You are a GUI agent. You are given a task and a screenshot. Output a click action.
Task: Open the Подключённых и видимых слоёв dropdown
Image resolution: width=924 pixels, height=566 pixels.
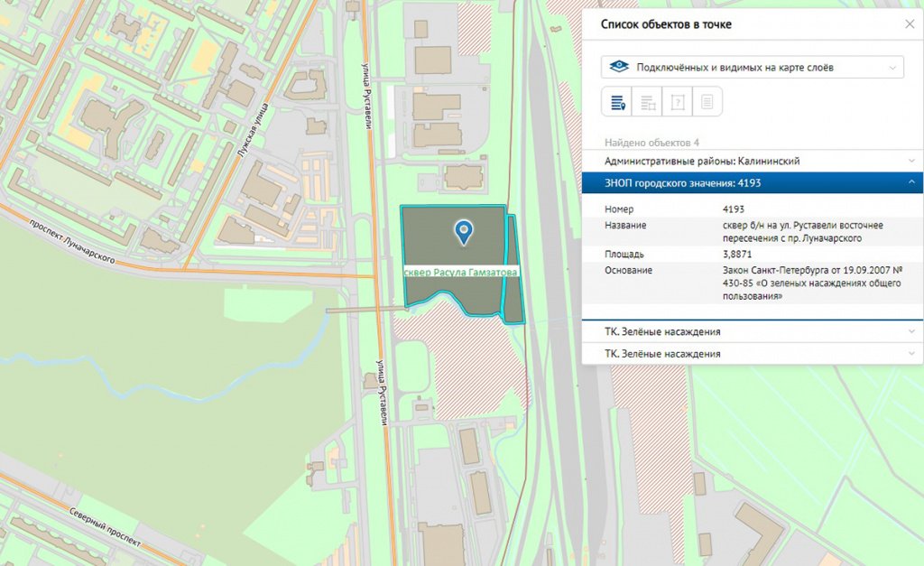pos(753,68)
